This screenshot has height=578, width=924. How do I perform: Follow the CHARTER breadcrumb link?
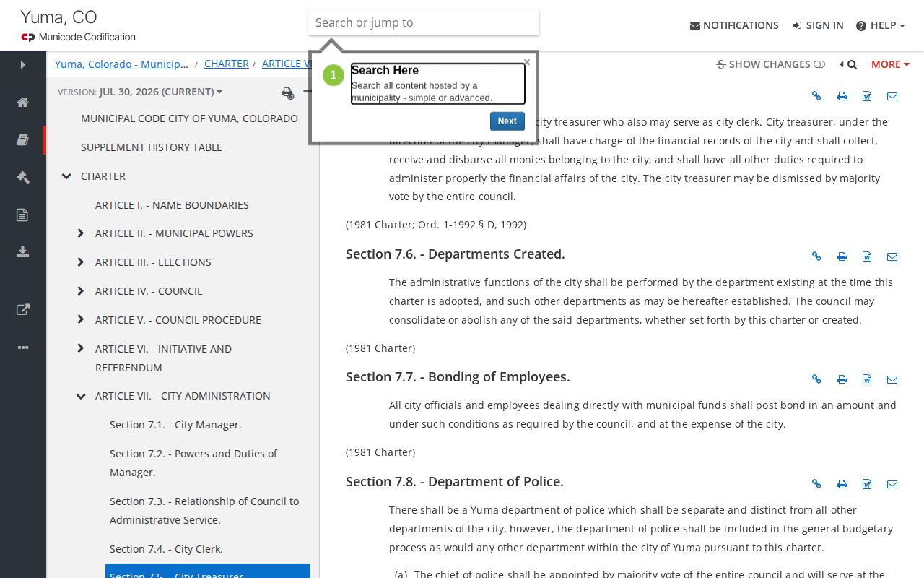(227, 64)
